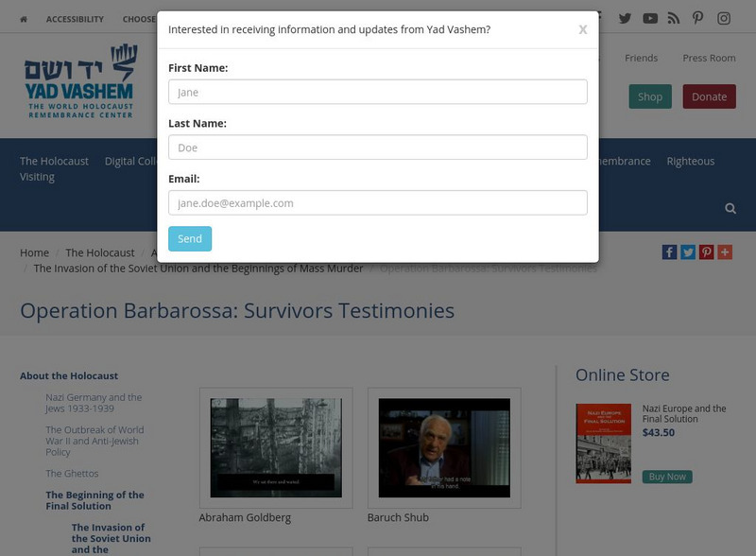This screenshot has height=556, width=756.
Task: Open the Righteous main menu item
Action: click(691, 161)
